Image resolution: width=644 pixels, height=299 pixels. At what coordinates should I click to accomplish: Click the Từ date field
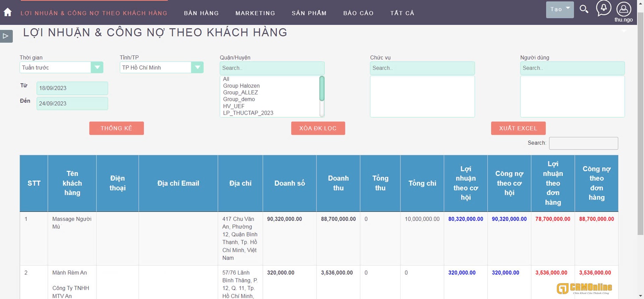(x=72, y=88)
